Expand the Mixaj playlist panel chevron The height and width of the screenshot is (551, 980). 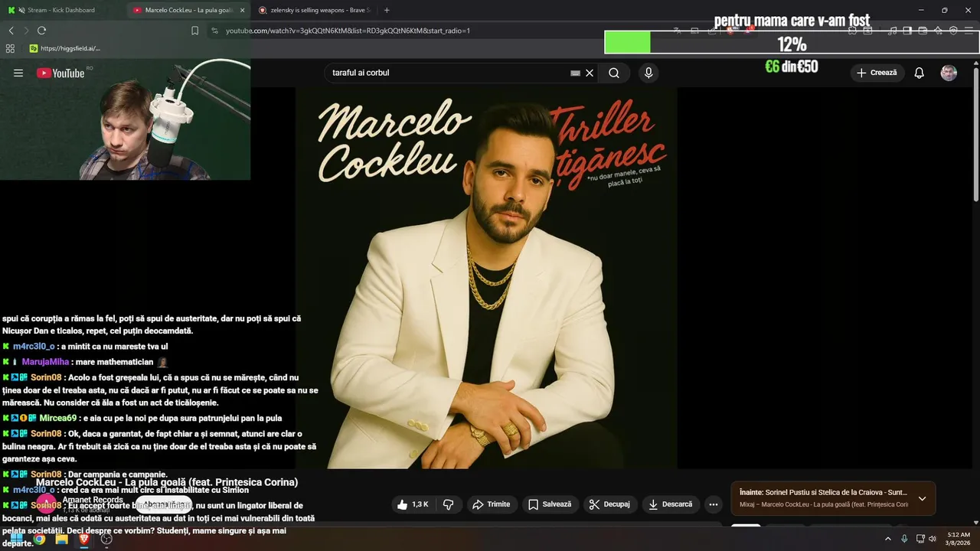click(x=922, y=499)
